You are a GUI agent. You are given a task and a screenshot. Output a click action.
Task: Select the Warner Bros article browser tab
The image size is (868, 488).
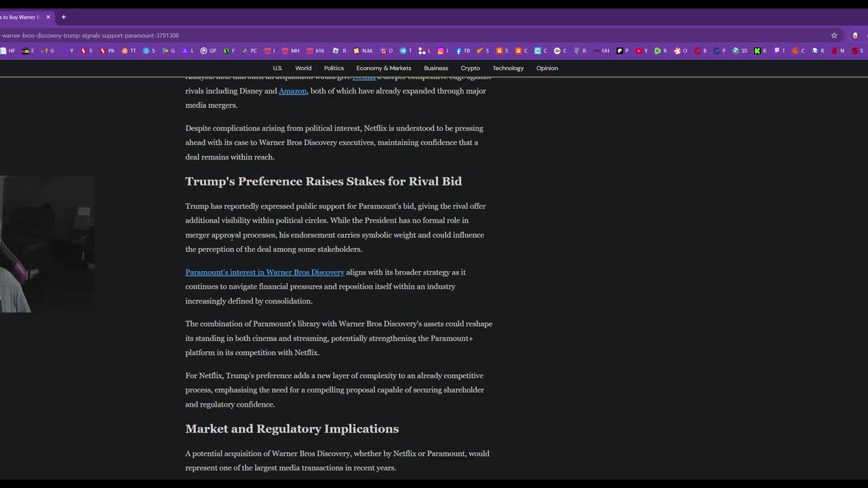point(22,17)
